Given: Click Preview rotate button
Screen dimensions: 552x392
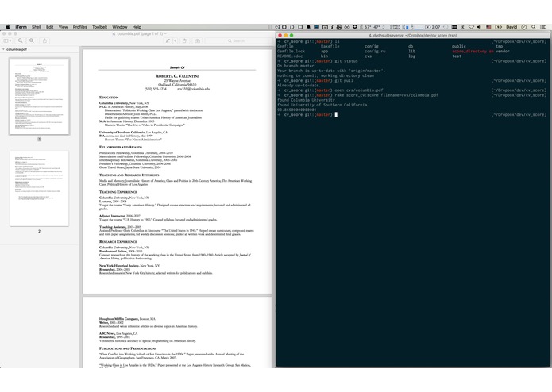Looking at the screenshot, I should (x=184, y=40).
